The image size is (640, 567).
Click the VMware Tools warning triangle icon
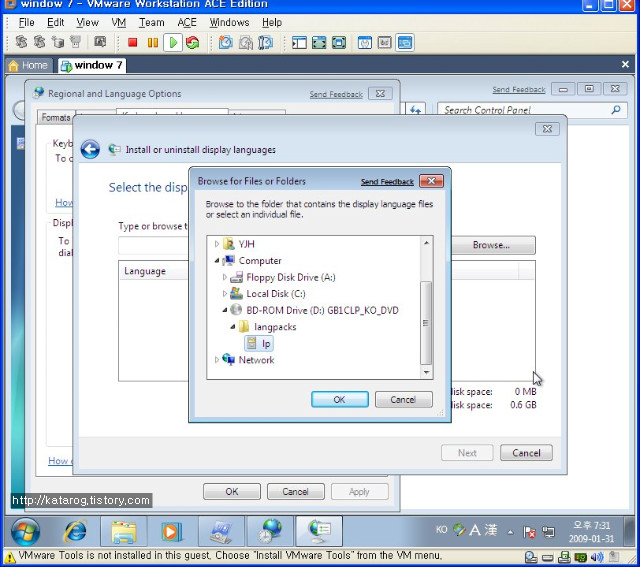(9, 556)
